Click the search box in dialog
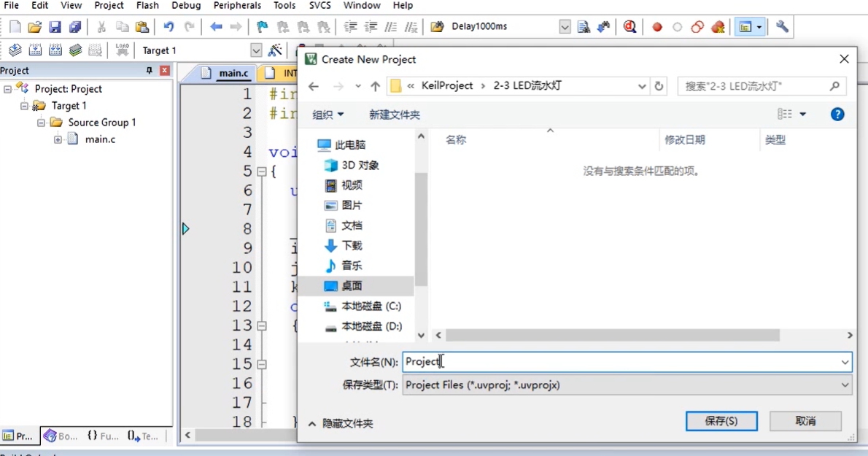 click(762, 86)
